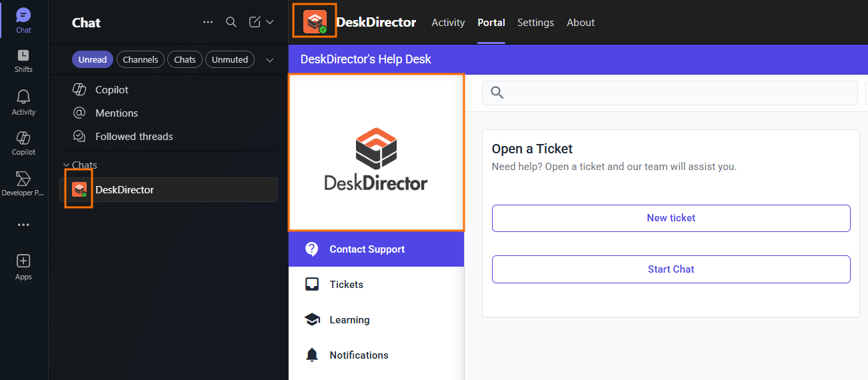Open Learning in portal menu
Viewport: 868px width, 380px height.
pos(376,320)
